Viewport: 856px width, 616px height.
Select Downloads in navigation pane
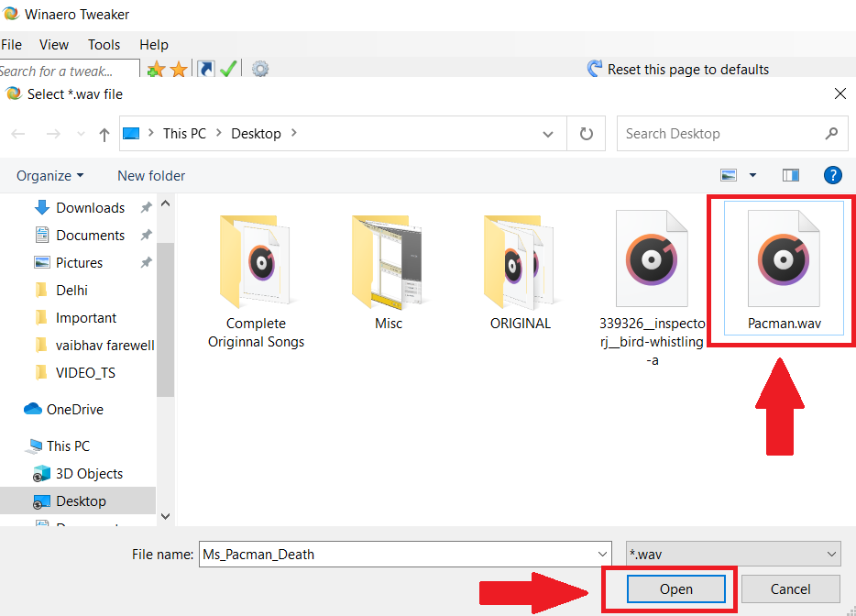pyautogui.click(x=79, y=207)
